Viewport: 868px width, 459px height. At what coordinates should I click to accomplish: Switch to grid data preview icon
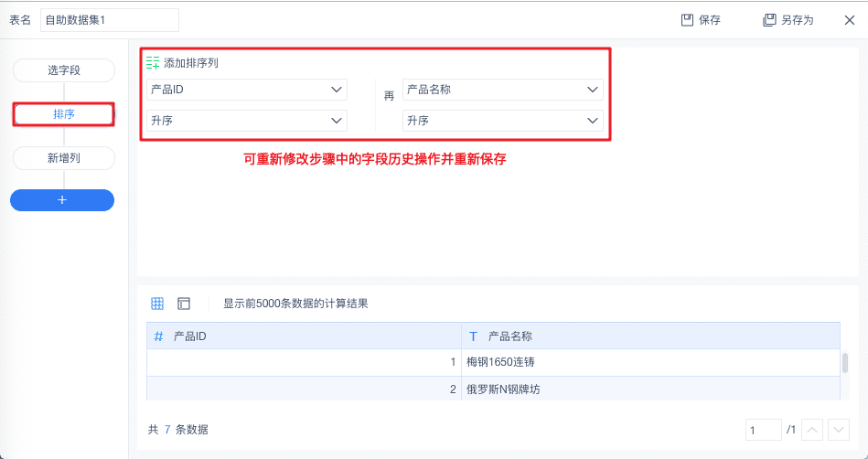click(x=157, y=304)
